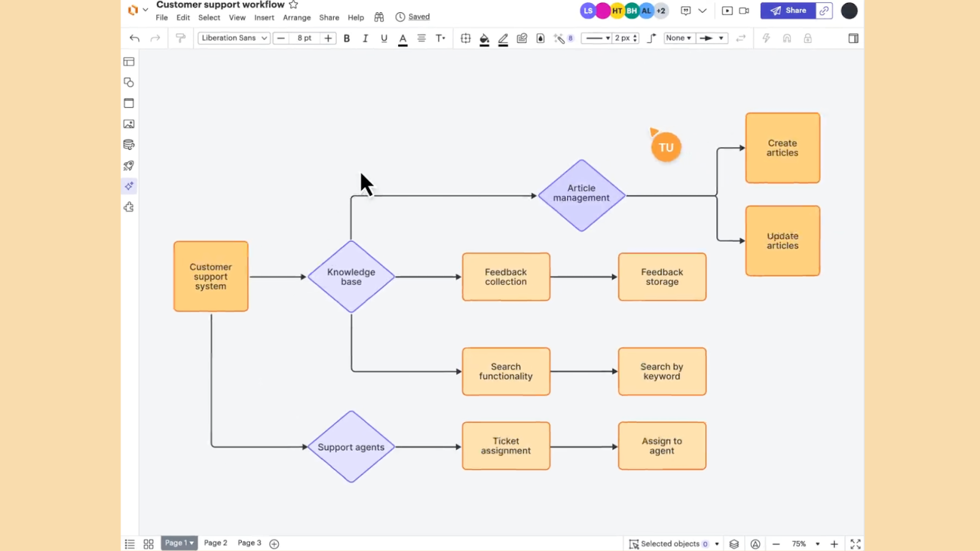The image size is (980, 551).
Task: Open the plugins puzzle sidebar icon
Action: tap(129, 207)
